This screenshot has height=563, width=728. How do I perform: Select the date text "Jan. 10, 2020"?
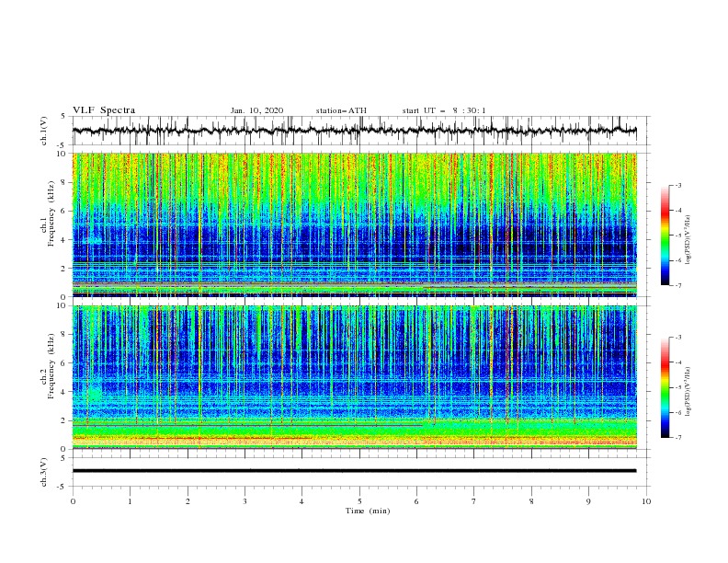click(x=256, y=110)
